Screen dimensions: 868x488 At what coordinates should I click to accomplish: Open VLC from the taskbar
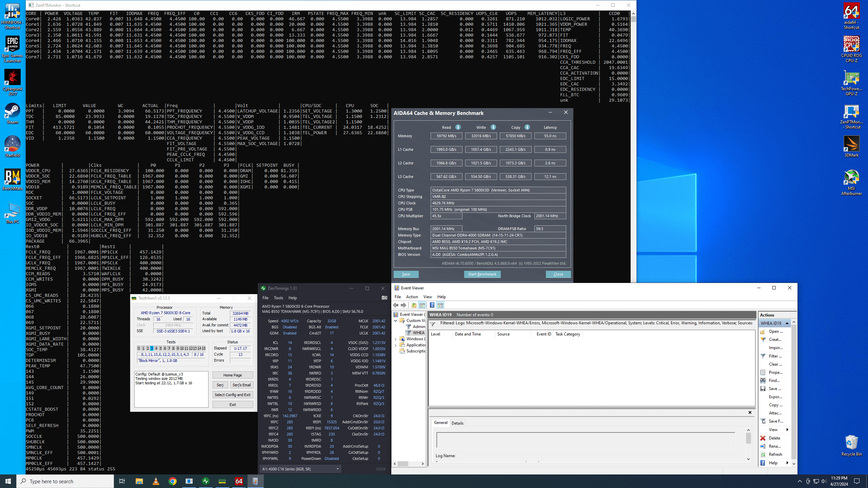pos(156,481)
